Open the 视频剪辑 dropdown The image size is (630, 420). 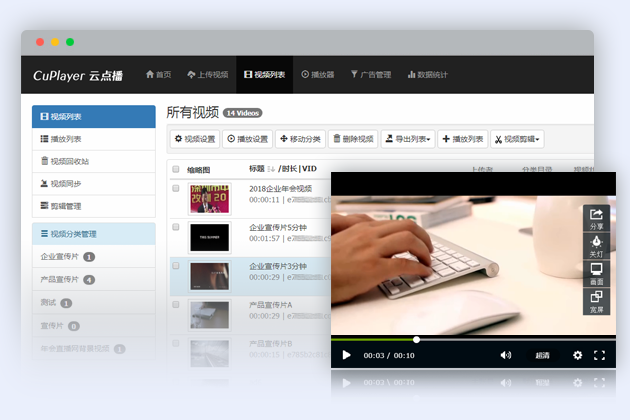pyautogui.click(x=517, y=139)
